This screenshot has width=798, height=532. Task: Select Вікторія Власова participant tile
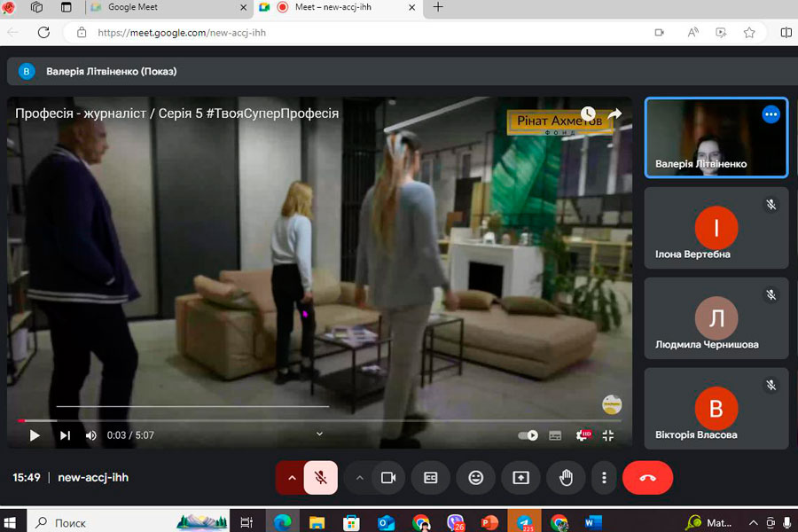point(716,408)
